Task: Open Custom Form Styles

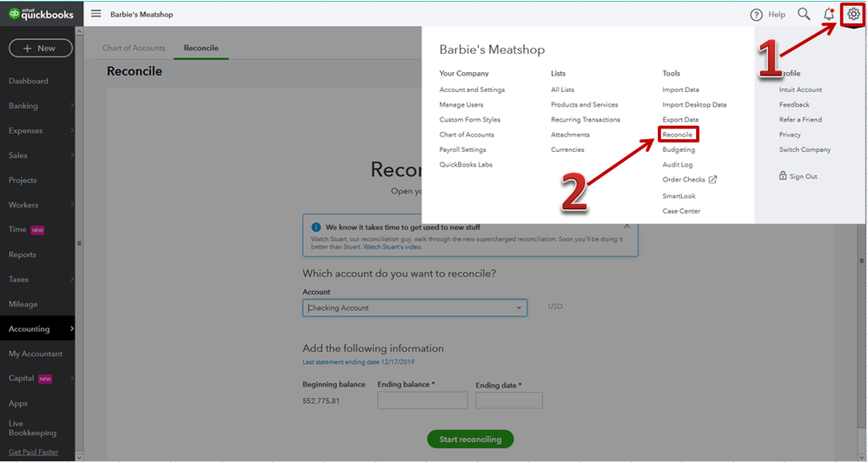Action: (x=469, y=120)
